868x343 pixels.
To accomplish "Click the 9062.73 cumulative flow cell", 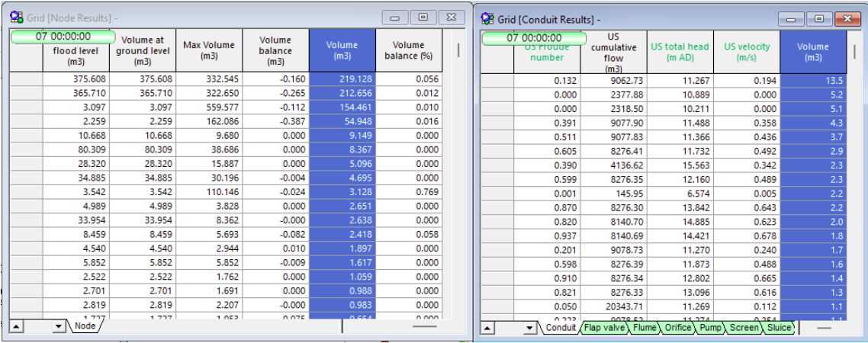I will tap(613, 81).
